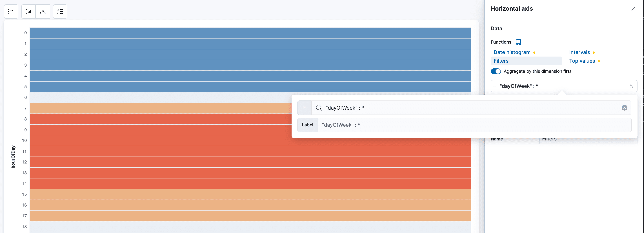
Task: Clear the query using the x icon
Action: 625,108
